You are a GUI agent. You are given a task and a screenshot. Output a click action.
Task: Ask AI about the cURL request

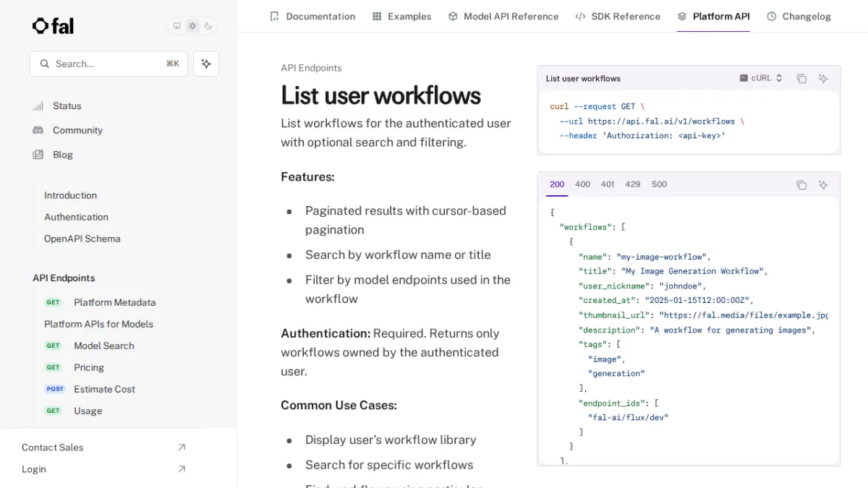coord(823,79)
